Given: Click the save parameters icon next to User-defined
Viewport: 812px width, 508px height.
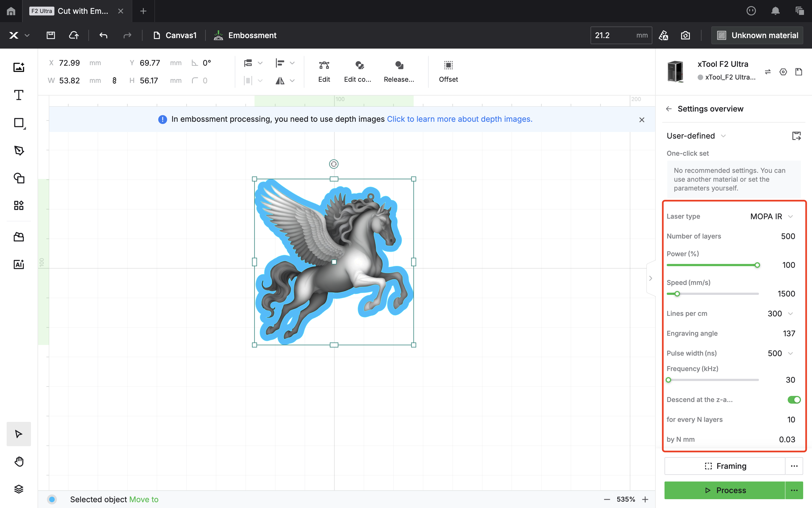Looking at the screenshot, I should [796, 136].
